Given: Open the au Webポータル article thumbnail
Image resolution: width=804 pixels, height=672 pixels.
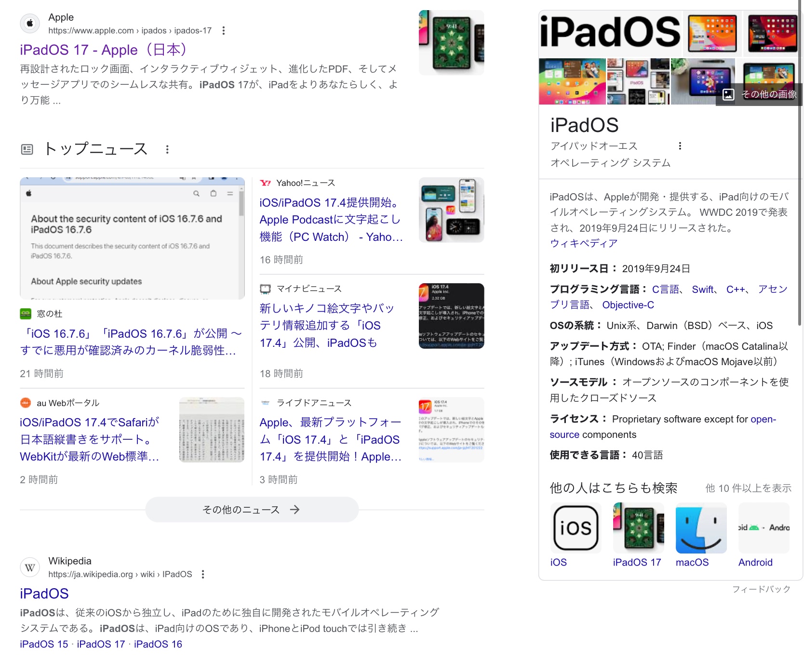Looking at the screenshot, I should (212, 430).
